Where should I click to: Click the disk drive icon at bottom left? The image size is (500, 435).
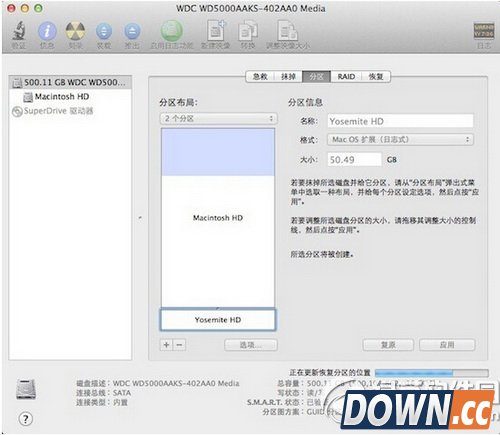point(26,389)
